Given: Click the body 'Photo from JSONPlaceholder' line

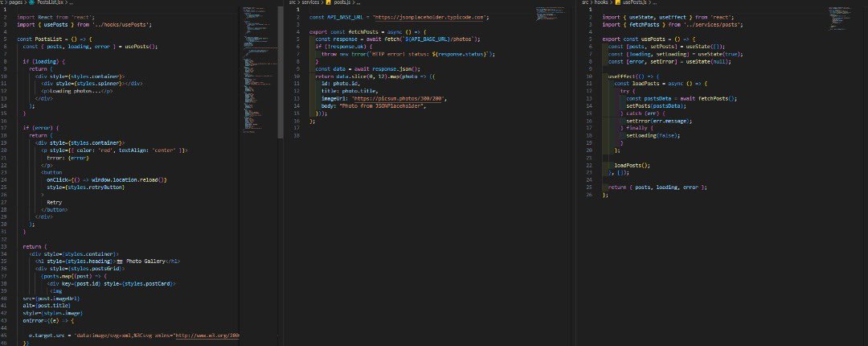Looking at the screenshot, I should click(x=375, y=106).
